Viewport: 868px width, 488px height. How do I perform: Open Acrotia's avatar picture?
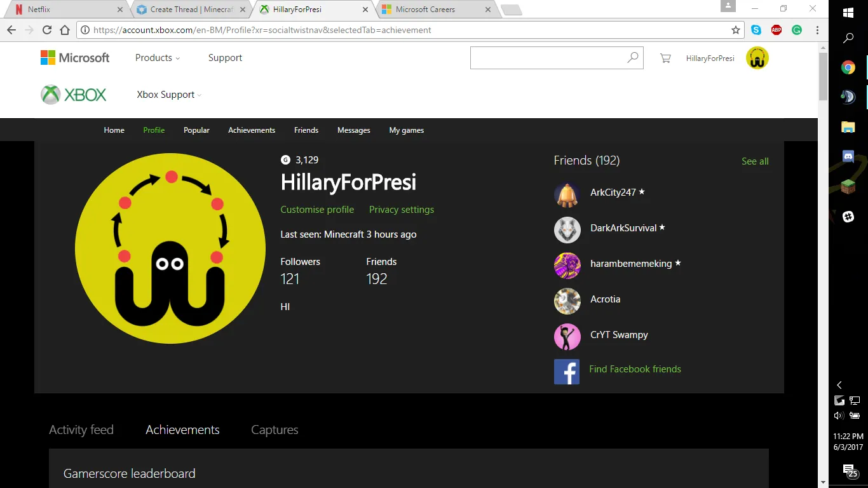click(x=567, y=301)
